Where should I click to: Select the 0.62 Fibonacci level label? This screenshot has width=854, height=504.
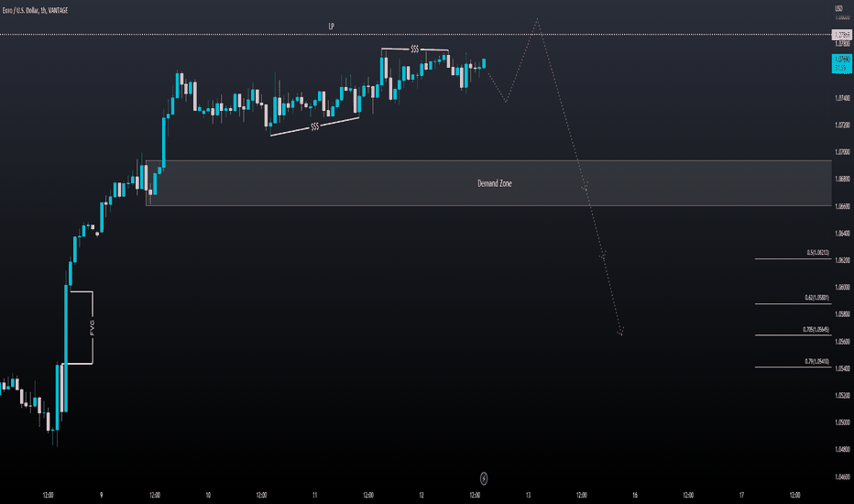(x=817, y=298)
